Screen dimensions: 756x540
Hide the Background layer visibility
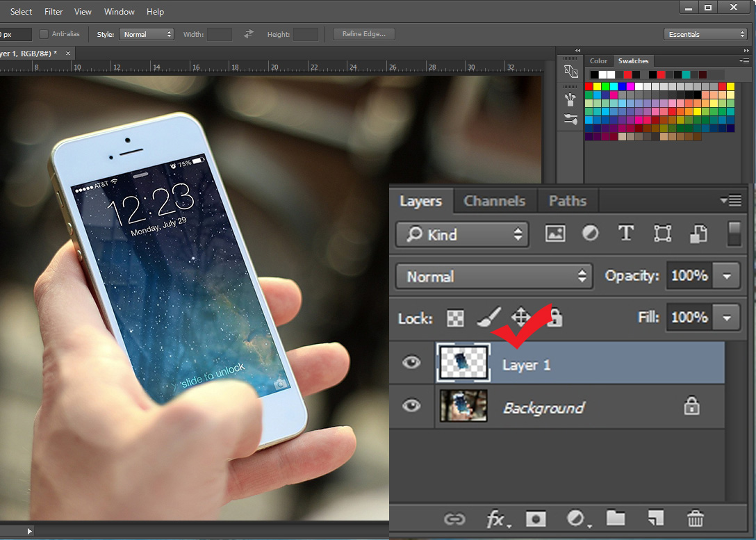point(411,407)
